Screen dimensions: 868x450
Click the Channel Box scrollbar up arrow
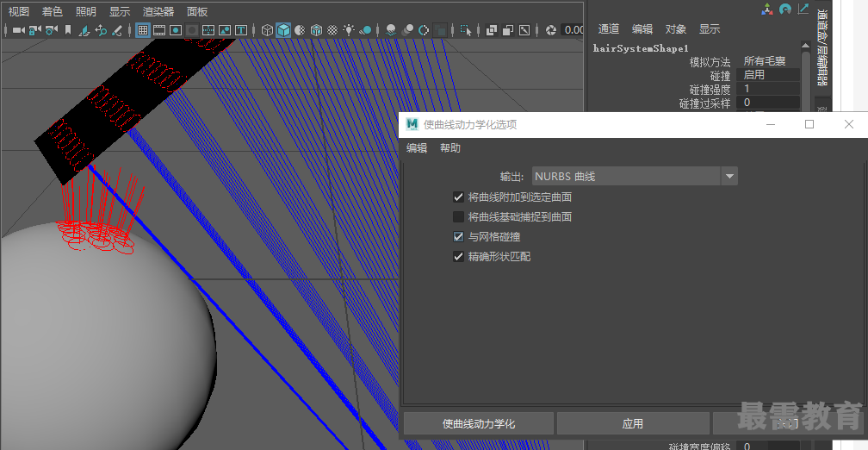coord(806,45)
